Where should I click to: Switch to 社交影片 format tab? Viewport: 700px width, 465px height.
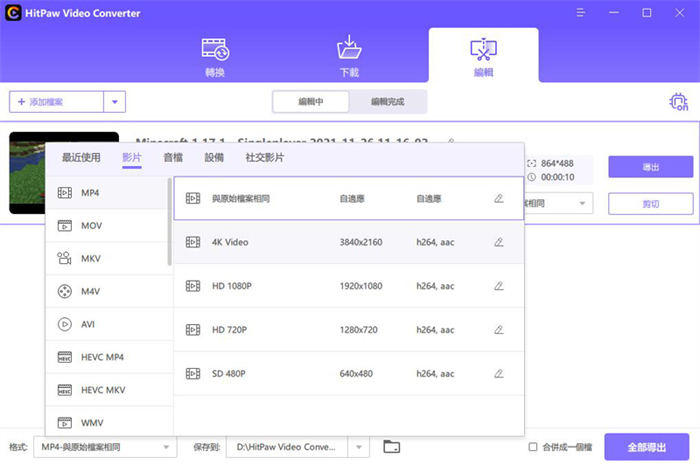265,158
